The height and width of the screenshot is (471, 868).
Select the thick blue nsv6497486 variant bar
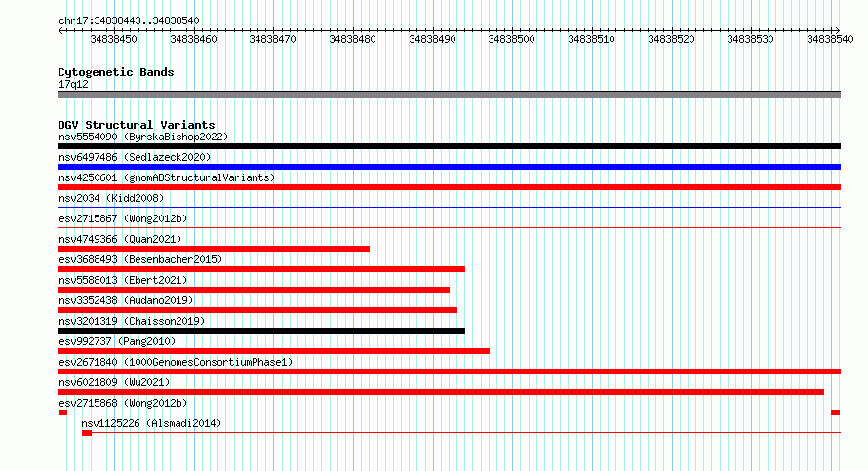(x=449, y=167)
